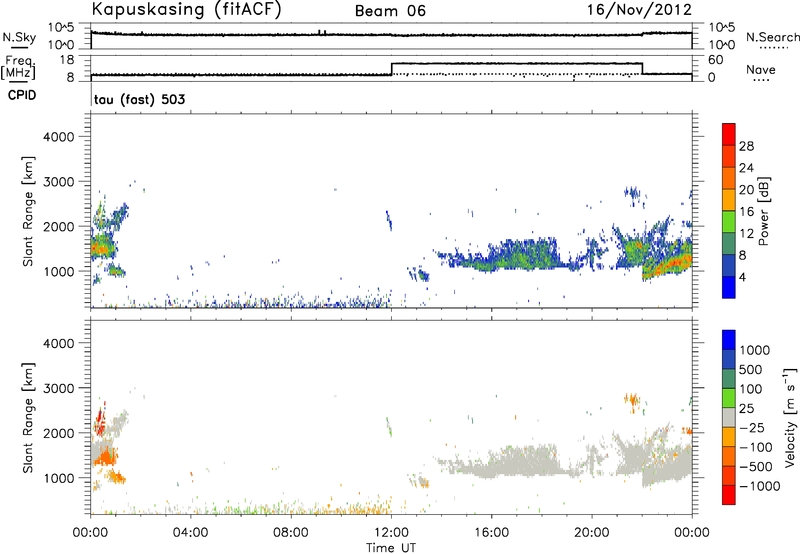Select the "Freq. [MHz]" axis label
Screen dimensions: 800x554
(20, 67)
